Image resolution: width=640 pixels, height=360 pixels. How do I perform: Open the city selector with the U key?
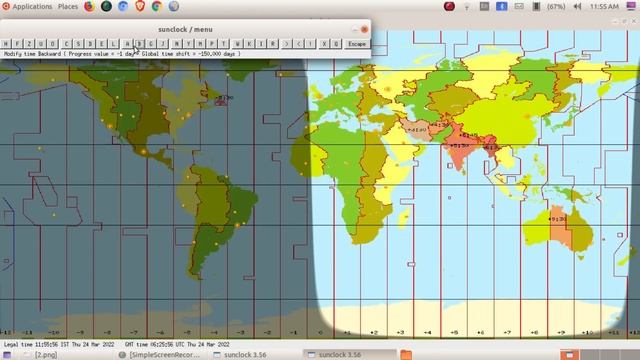click(41, 44)
